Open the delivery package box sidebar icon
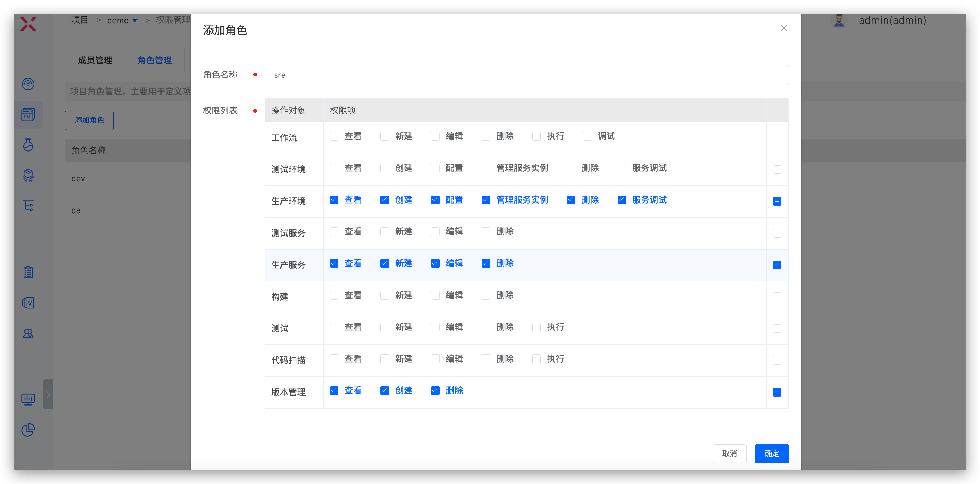The width and height of the screenshot is (980, 484). coord(28,175)
